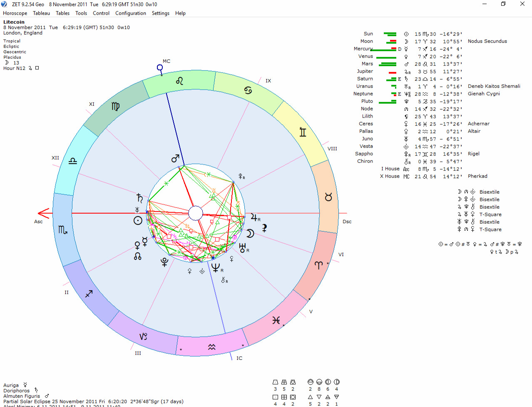The height and width of the screenshot is (407, 532).
Task: Click the Aquarius sign glyph on the wheel
Action: [x=212, y=347]
